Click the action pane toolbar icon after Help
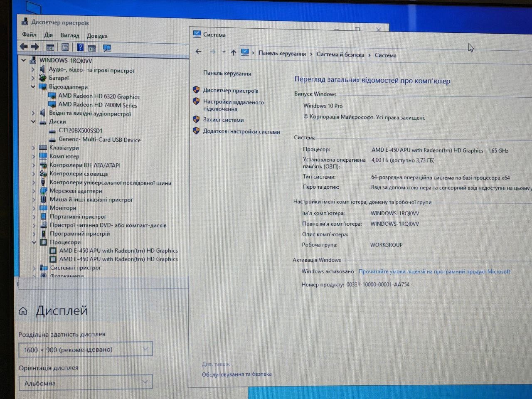Image resolution: width=532 pixels, height=399 pixels. click(92, 48)
